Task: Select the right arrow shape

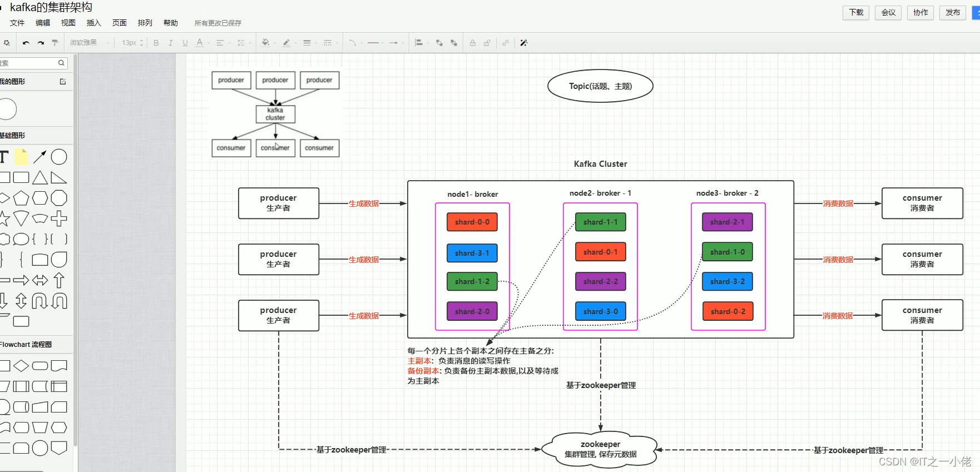Action: (x=21, y=280)
